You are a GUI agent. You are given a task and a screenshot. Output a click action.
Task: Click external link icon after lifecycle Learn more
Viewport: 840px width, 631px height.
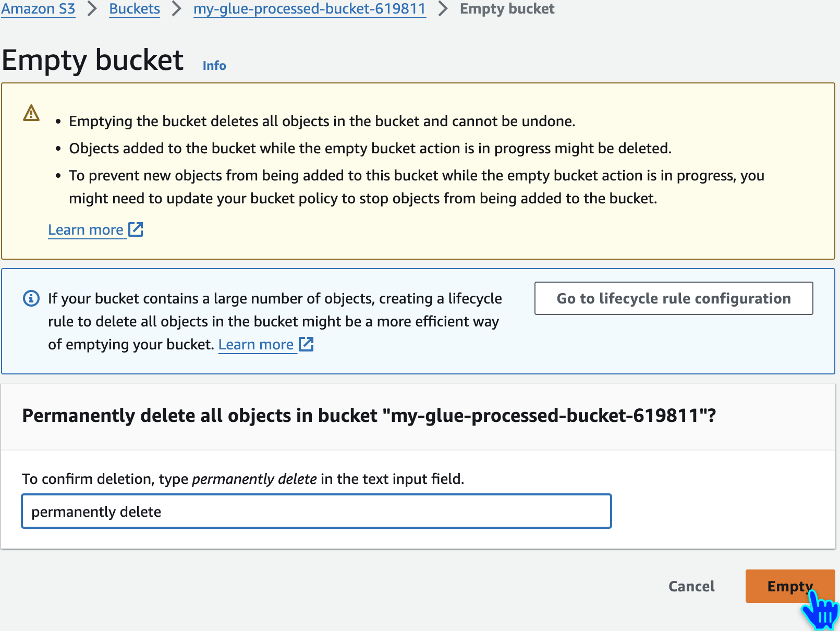click(x=306, y=344)
